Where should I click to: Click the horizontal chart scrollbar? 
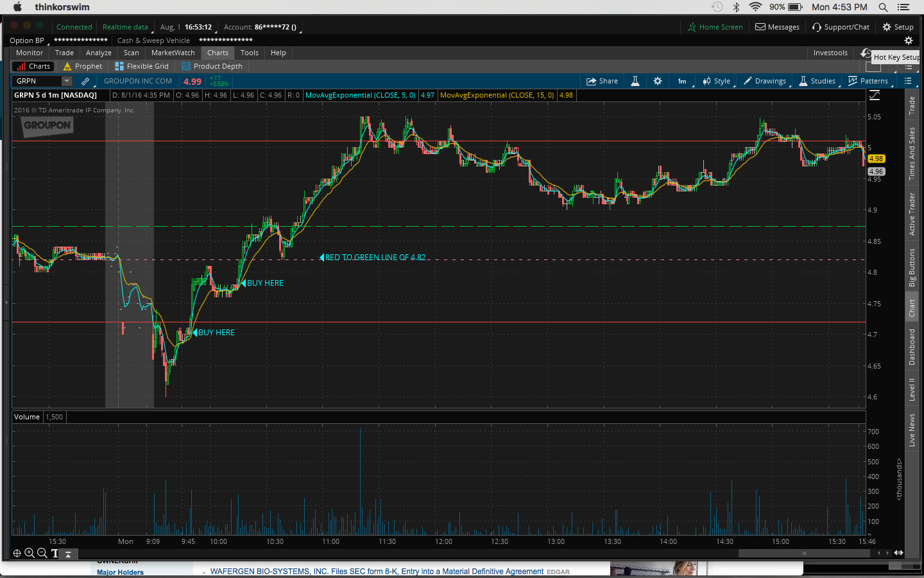[804, 553]
